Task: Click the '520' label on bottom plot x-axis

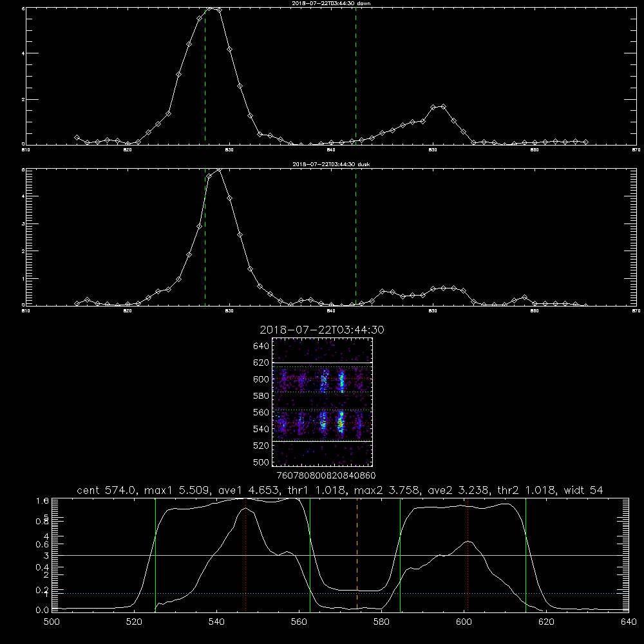Action: pos(134,622)
